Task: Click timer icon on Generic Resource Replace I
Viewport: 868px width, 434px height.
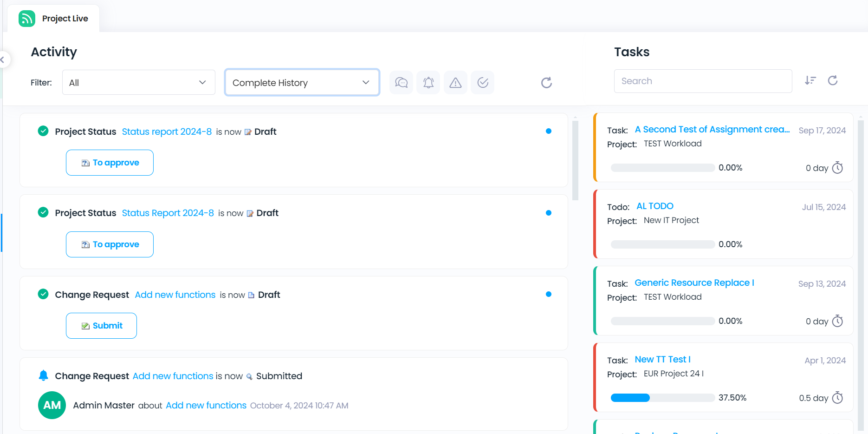Action: pos(837,321)
